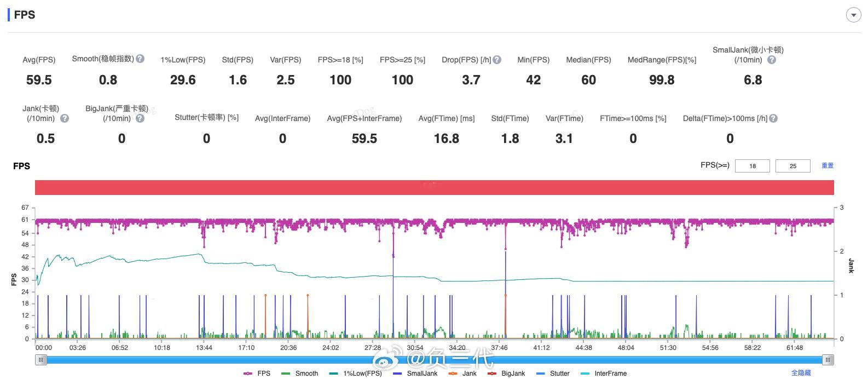Toggle the Stutter legend entry
The height and width of the screenshot is (379, 868).
tap(553, 374)
